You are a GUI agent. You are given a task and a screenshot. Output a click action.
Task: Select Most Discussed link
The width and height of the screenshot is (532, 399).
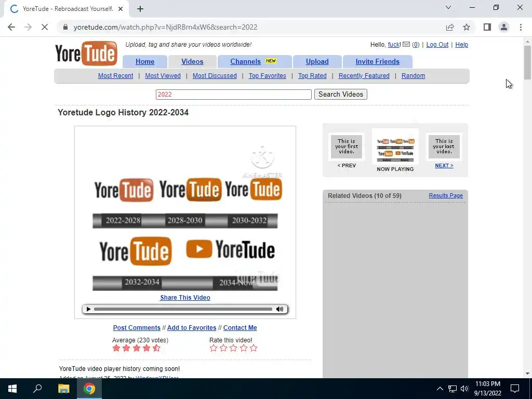point(215,76)
